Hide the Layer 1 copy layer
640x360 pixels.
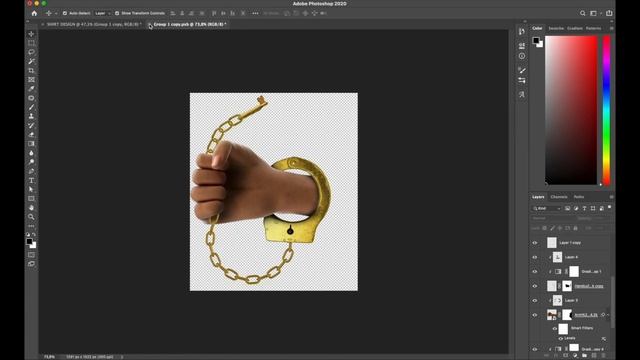[x=535, y=243]
